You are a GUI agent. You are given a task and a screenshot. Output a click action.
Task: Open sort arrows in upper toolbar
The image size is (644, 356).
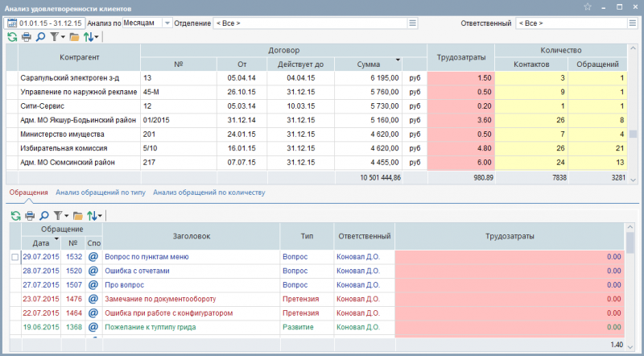89,37
